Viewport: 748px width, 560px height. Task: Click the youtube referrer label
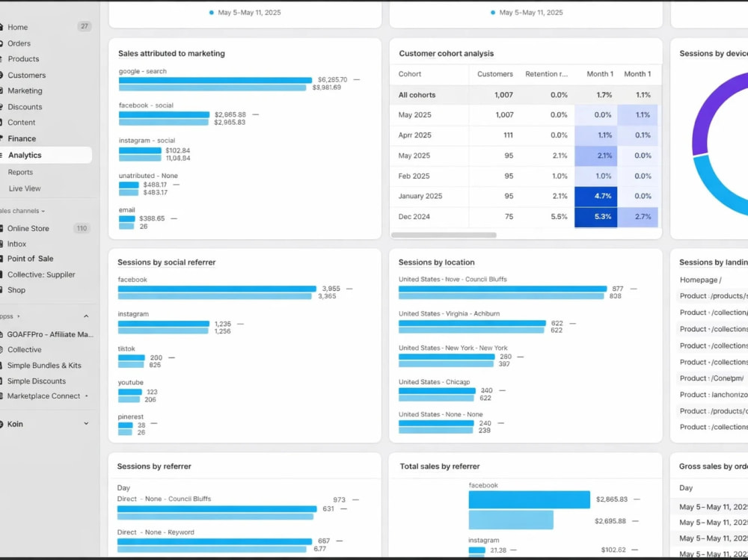point(130,383)
